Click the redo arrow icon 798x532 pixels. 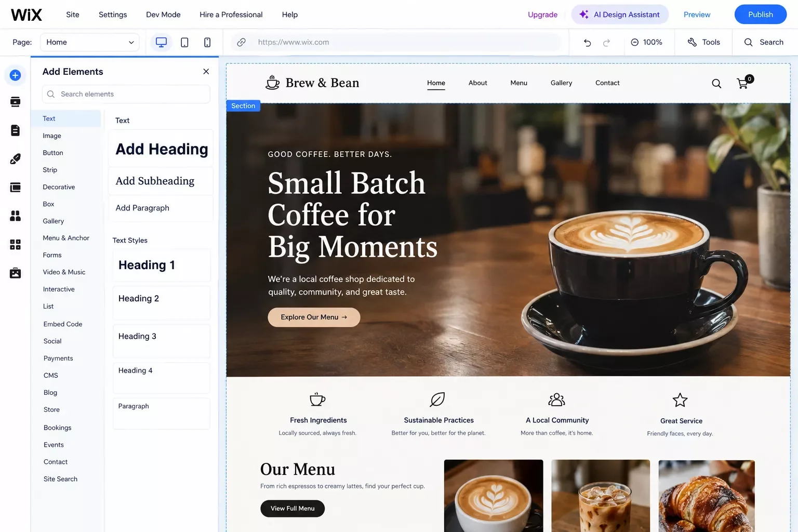tap(606, 43)
